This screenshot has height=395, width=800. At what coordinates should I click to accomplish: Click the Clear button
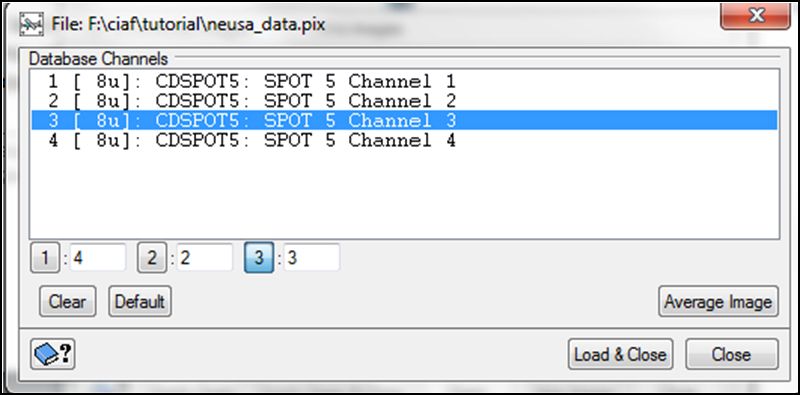[67, 302]
